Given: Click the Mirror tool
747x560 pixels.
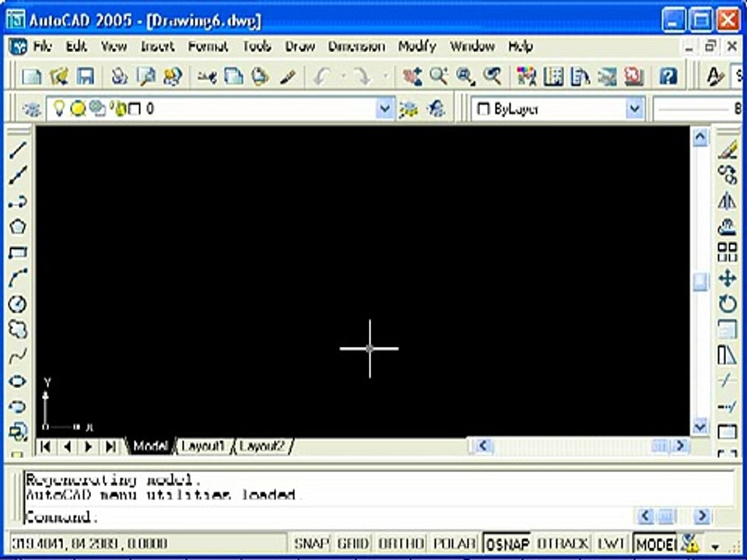Looking at the screenshot, I should click(x=728, y=201).
